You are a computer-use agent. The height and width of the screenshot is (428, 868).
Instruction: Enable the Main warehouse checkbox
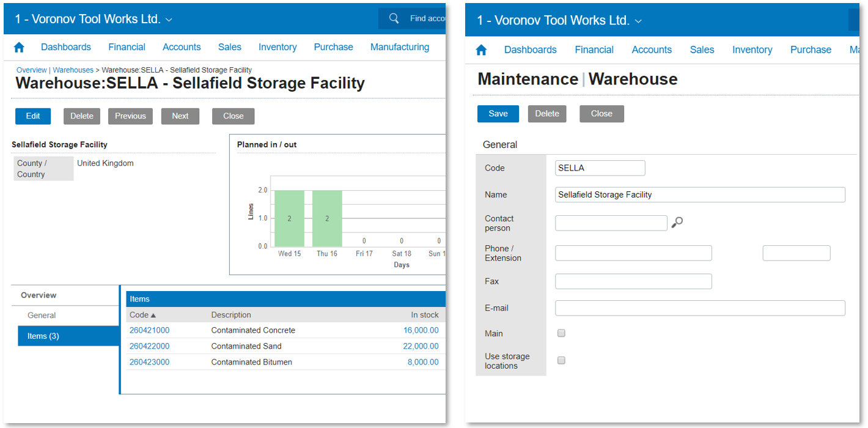coord(561,333)
